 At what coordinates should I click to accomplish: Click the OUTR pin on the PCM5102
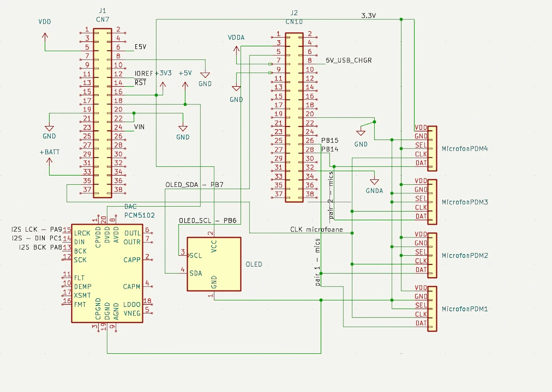(x=133, y=242)
